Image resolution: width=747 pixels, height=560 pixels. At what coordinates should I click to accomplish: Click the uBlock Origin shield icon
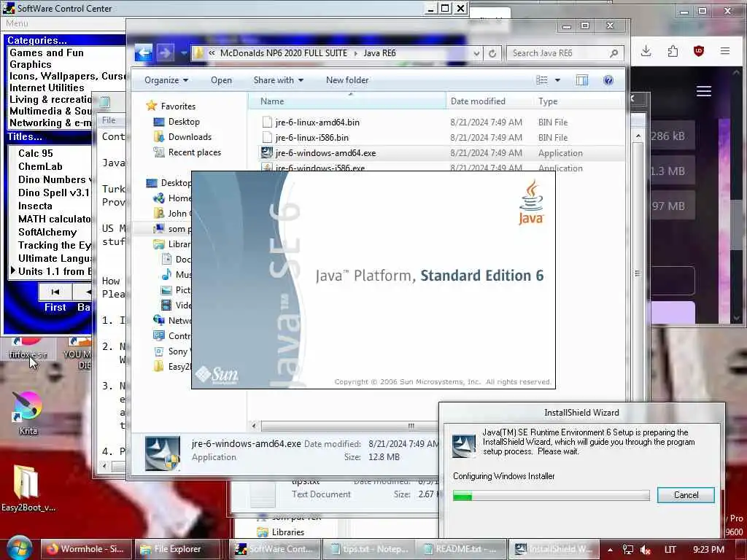(x=698, y=51)
